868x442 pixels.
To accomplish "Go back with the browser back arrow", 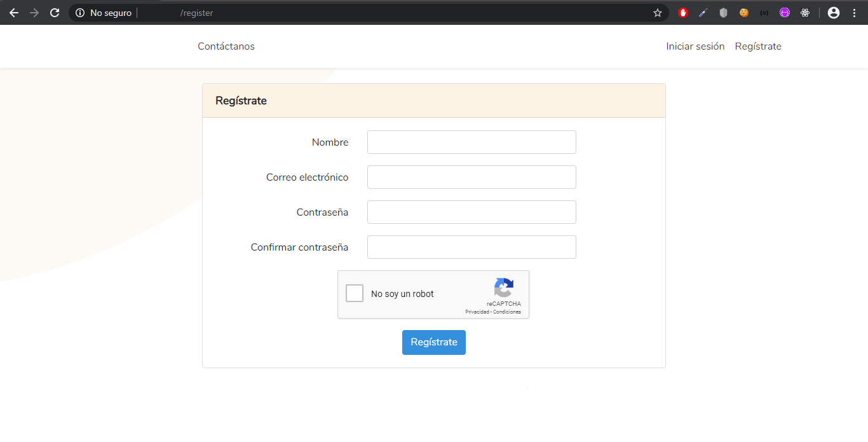I will pyautogui.click(x=14, y=13).
